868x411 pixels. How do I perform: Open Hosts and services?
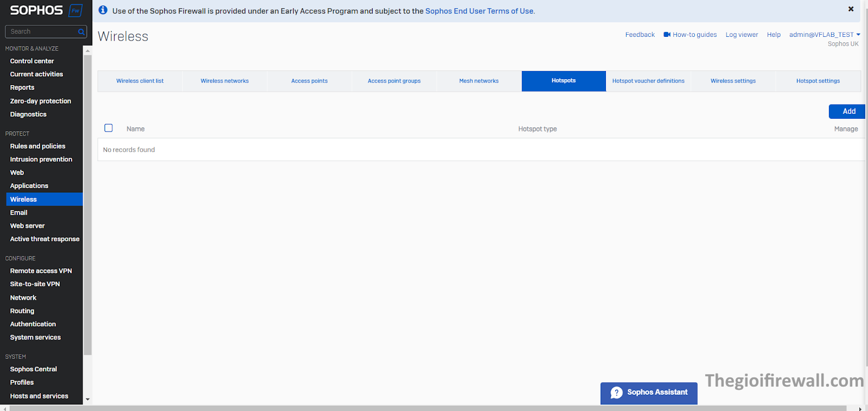(x=39, y=396)
